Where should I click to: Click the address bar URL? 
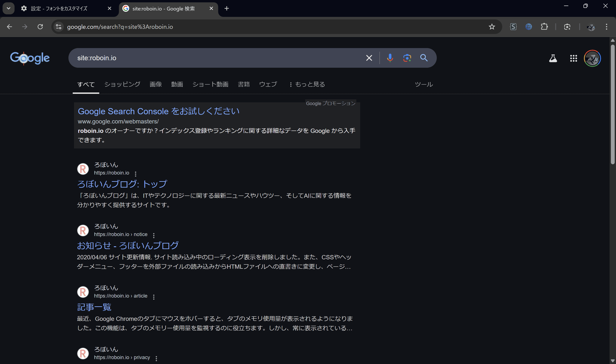point(120,27)
